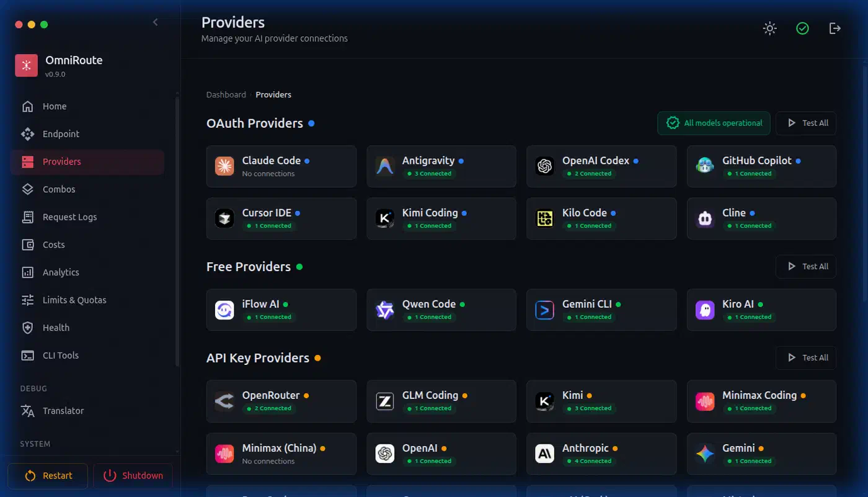This screenshot has width=868, height=497.
Task: Click the Kimi Coding provider icon
Action: pyautogui.click(x=385, y=218)
